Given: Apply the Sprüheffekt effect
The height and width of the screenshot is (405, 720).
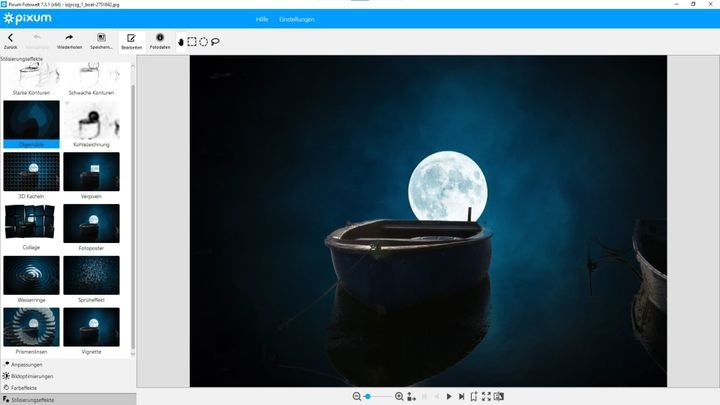Looking at the screenshot, I should tap(91, 279).
